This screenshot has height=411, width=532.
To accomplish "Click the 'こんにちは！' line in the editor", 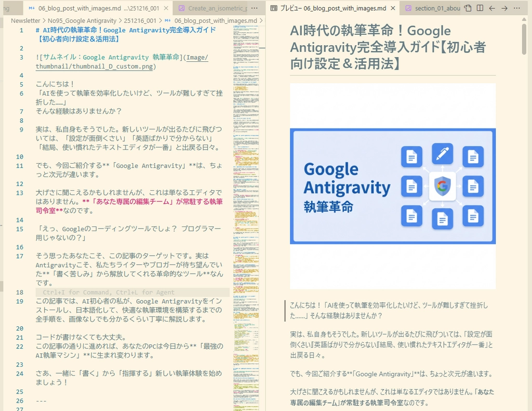I will pos(55,84).
